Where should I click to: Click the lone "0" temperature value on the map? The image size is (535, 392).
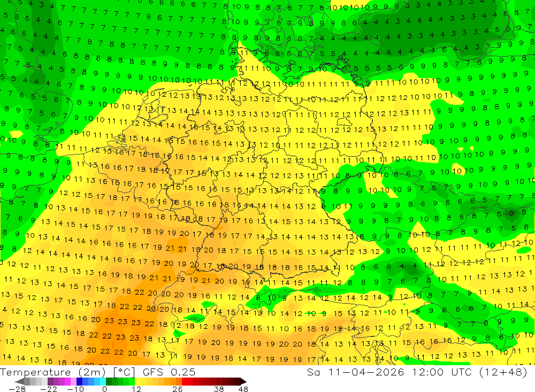511,213
